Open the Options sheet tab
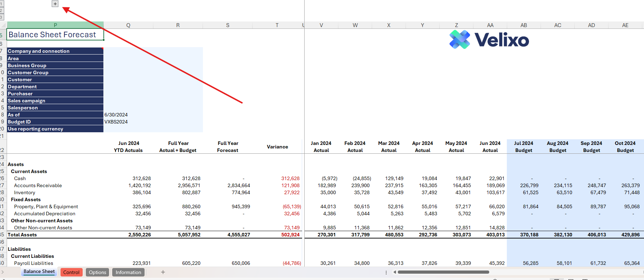 (x=97, y=272)
